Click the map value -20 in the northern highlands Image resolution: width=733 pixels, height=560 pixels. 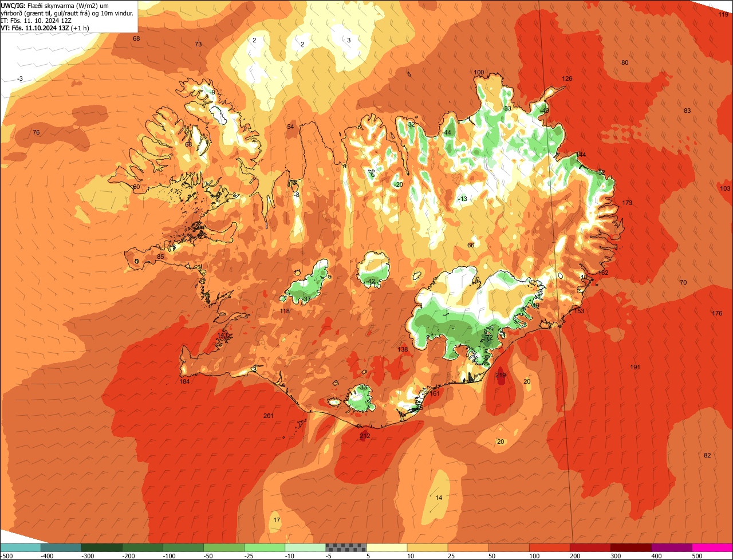tap(398, 184)
